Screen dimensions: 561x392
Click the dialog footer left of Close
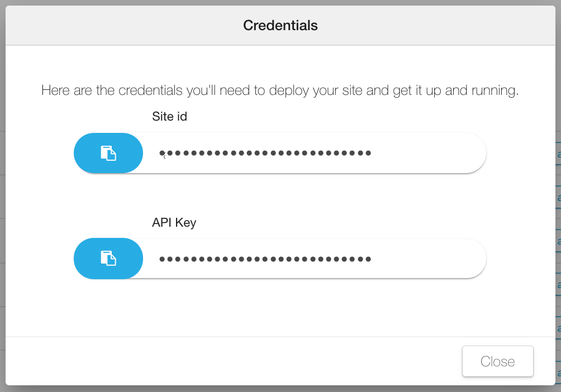tap(224, 361)
